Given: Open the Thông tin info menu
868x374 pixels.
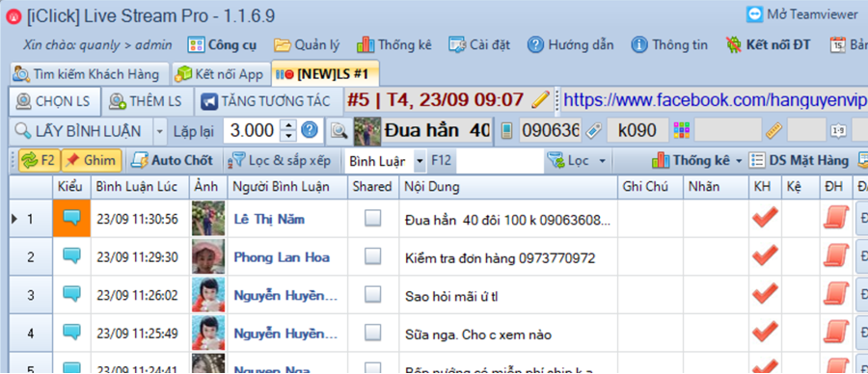Looking at the screenshot, I should 669,44.
